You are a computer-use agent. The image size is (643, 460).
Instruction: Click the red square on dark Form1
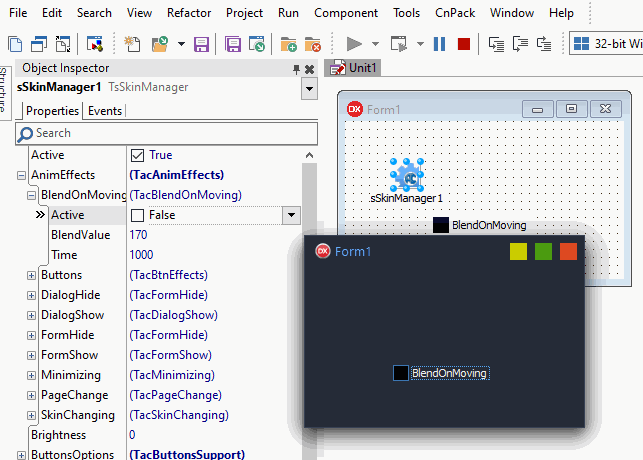point(568,251)
